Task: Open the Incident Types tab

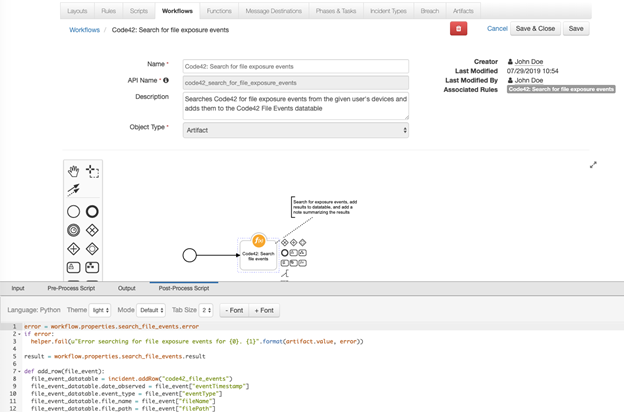Action: (x=388, y=11)
